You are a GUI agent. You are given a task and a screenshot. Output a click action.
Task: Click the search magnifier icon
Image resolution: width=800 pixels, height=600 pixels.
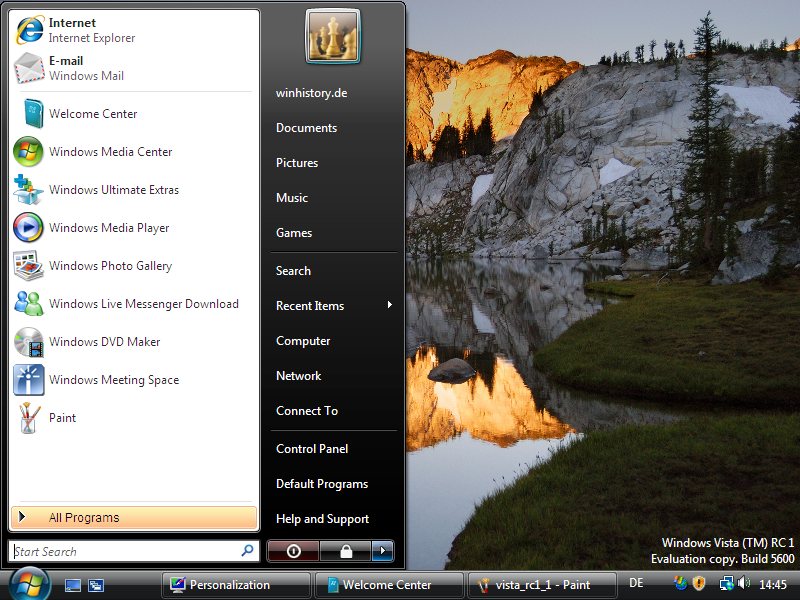pyautogui.click(x=247, y=551)
